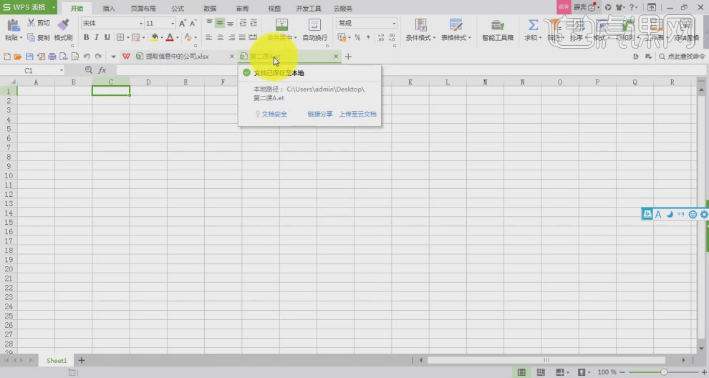
Task: Expand the borders dropdown arrow
Action: (128, 38)
